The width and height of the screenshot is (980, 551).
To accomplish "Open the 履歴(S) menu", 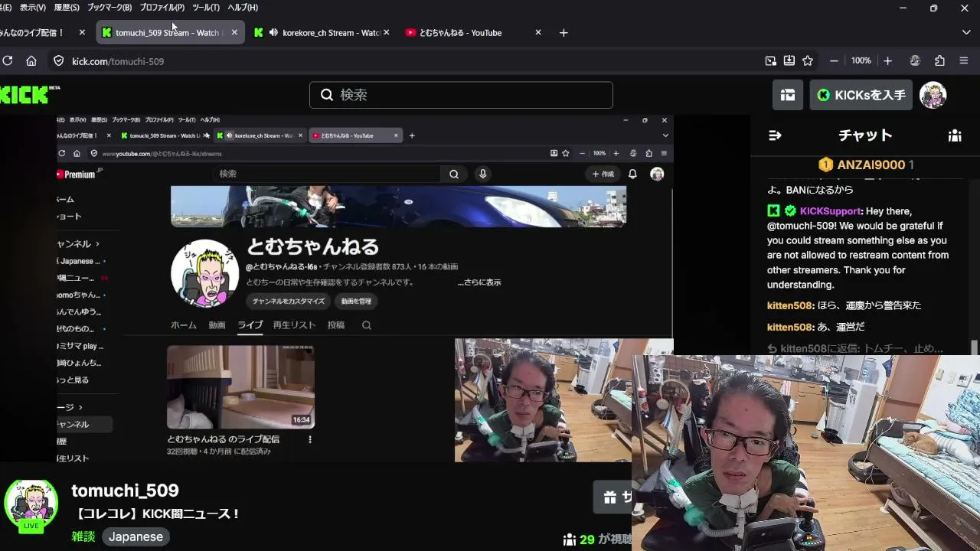I will [x=67, y=7].
